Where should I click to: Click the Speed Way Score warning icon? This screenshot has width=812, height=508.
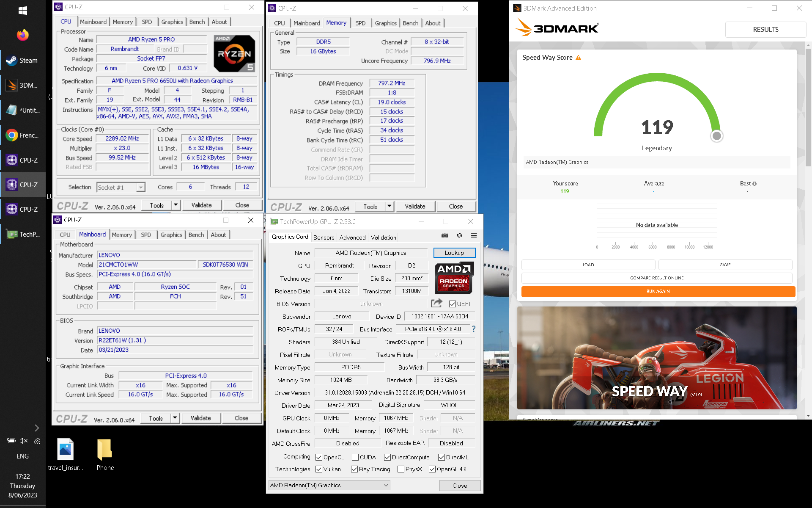pos(578,58)
